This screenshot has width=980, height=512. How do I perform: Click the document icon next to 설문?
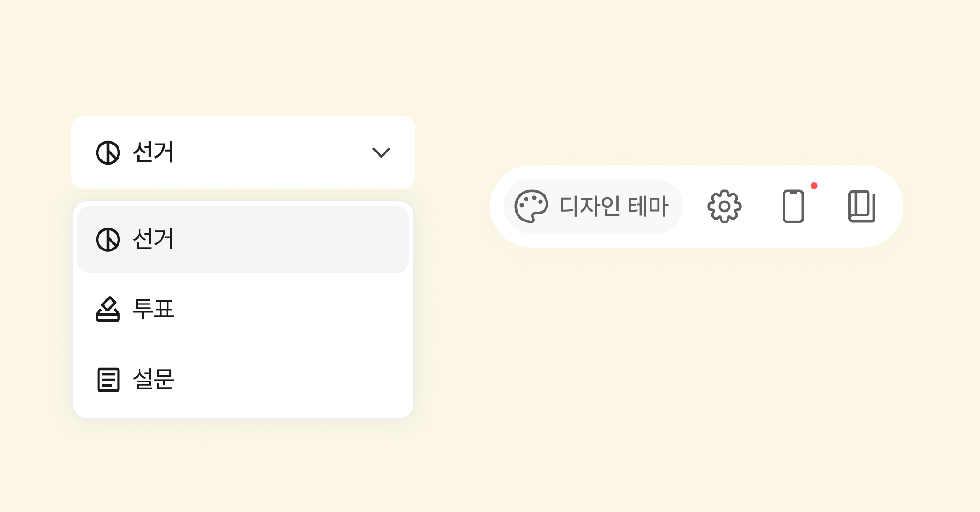coord(108,380)
